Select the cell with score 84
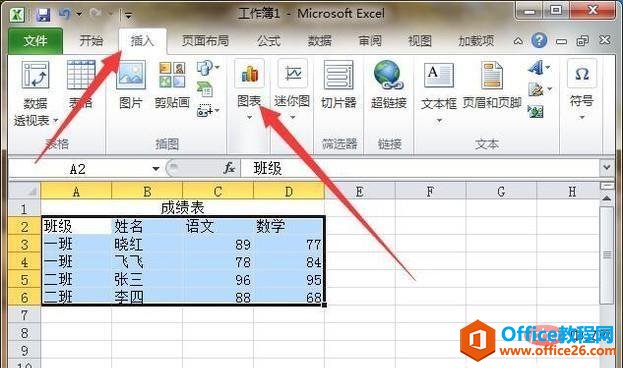The height and width of the screenshot is (368, 623). point(289,261)
